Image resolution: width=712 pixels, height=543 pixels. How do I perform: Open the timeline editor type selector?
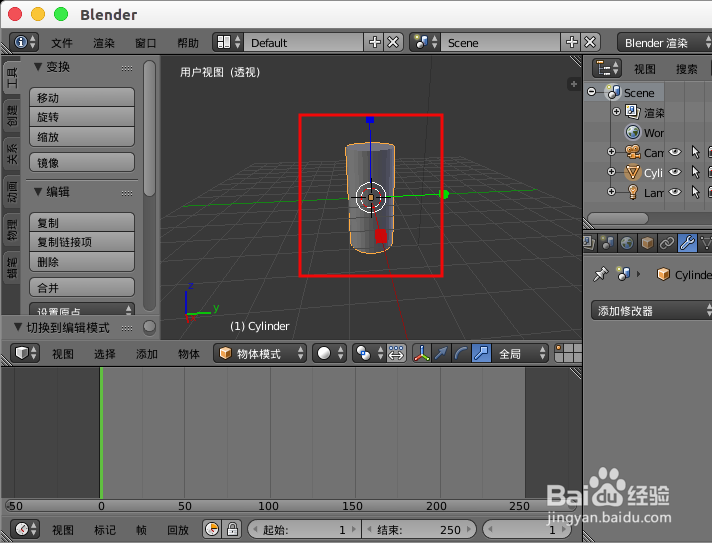point(25,529)
